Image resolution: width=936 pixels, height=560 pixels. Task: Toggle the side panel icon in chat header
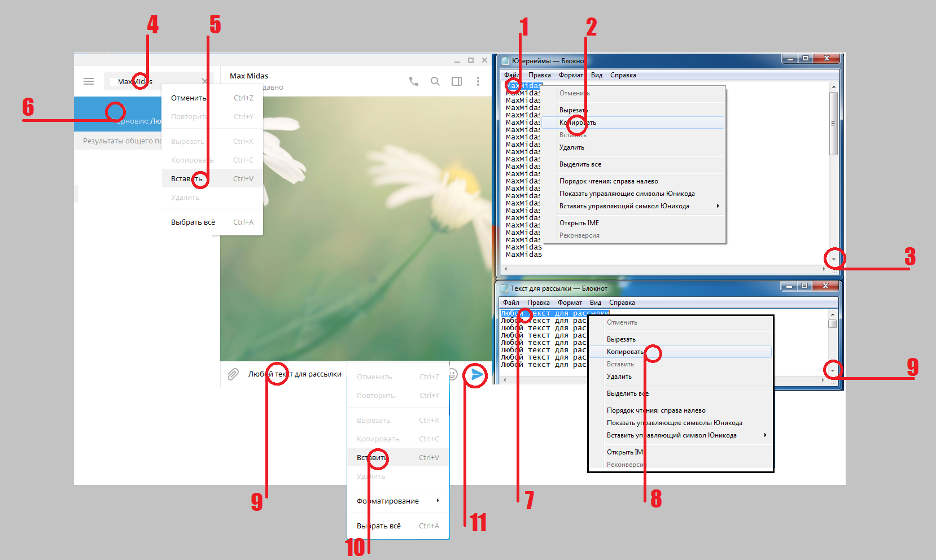point(457,81)
